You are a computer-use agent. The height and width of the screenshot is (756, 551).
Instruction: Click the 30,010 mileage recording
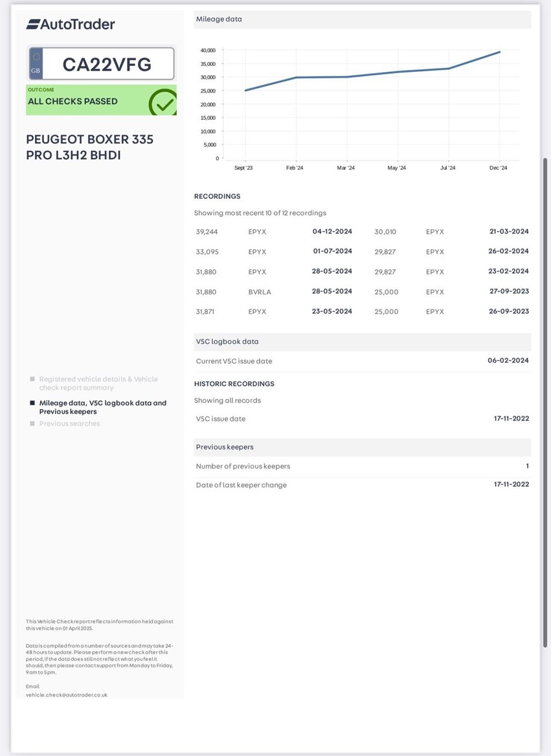385,232
